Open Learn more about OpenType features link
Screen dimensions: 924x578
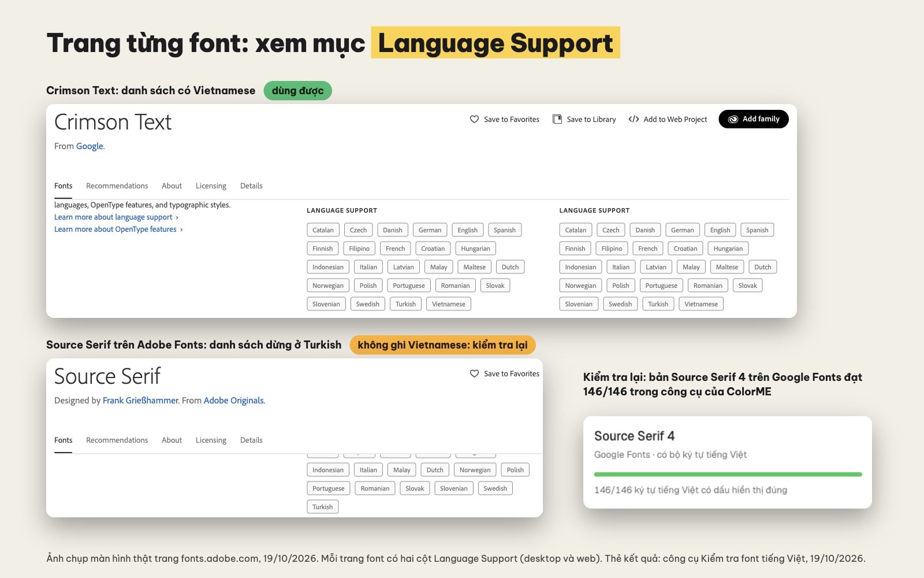[118, 229]
